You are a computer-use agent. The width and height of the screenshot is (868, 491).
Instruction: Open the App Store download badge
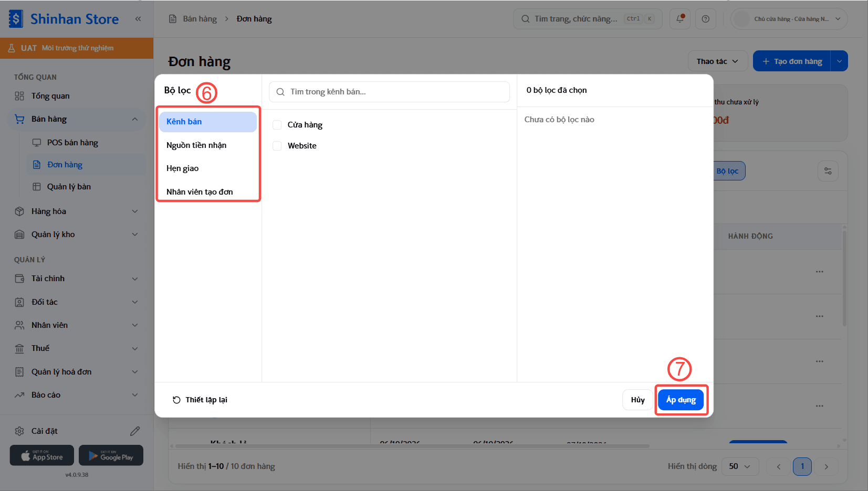(42, 455)
